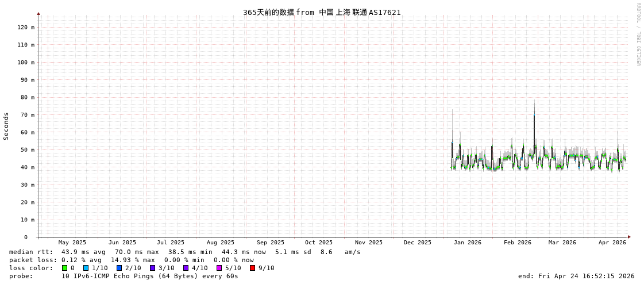This screenshot has width=644, height=284.
Task: Click the median rtt statistics line
Action: tap(184, 252)
